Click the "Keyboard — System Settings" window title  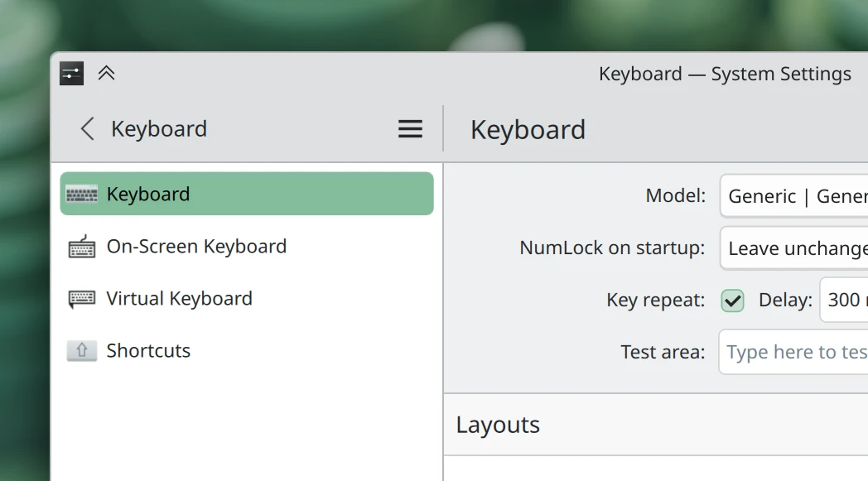725,74
